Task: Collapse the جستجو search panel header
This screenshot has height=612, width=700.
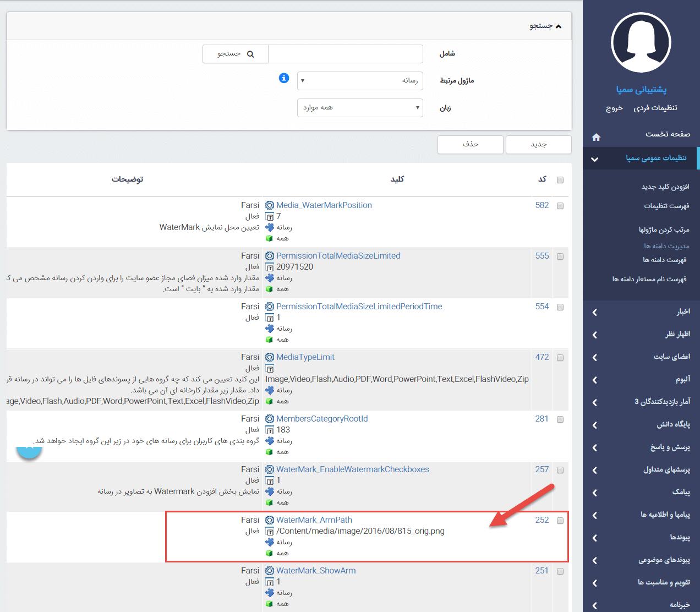Action: (x=545, y=26)
